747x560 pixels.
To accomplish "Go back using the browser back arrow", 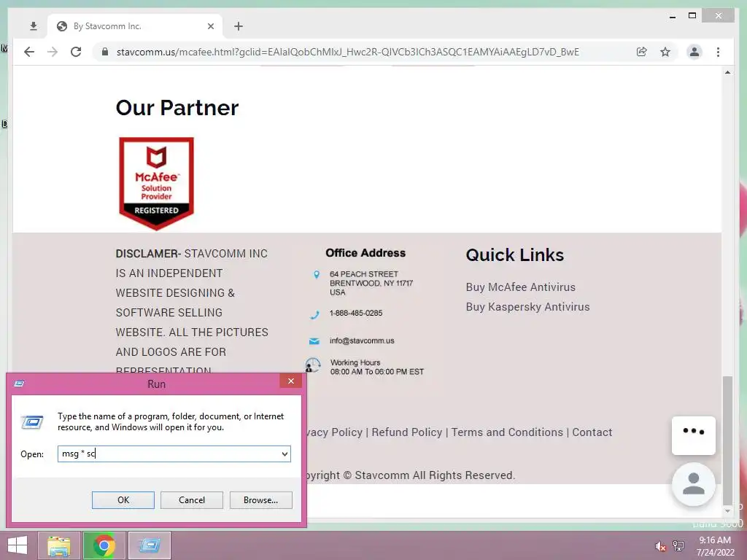I will tap(29, 52).
